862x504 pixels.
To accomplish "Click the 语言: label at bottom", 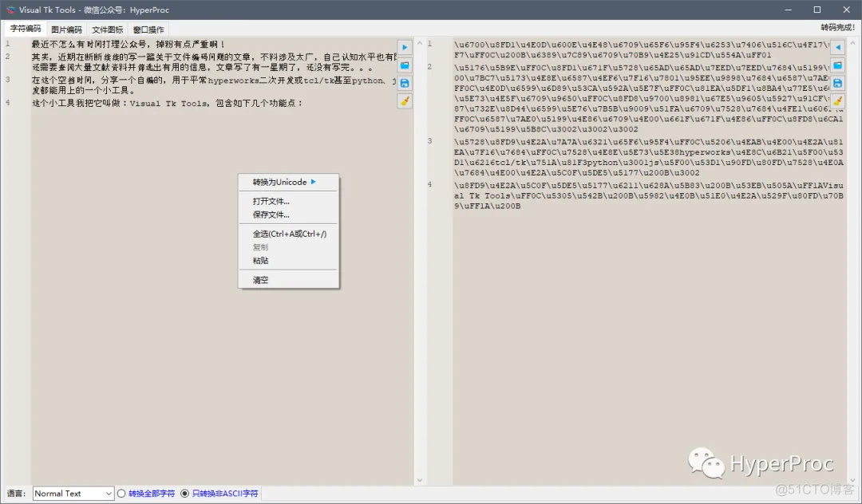I will pyautogui.click(x=16, y=494).
